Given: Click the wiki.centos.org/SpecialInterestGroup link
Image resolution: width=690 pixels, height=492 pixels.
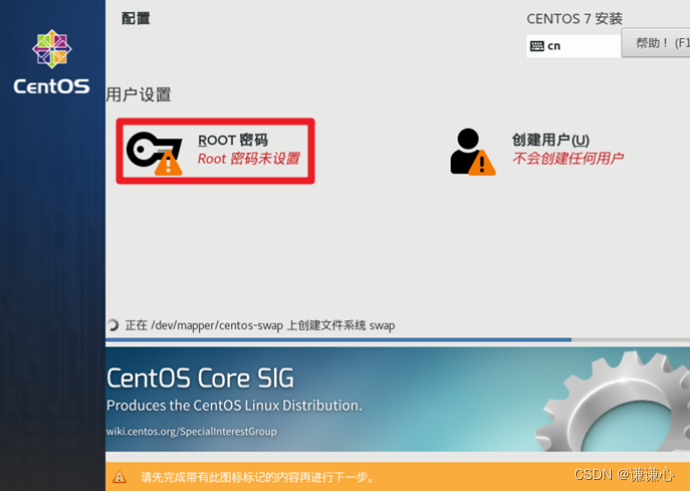Looking at the screenshot, I should 191,431.
